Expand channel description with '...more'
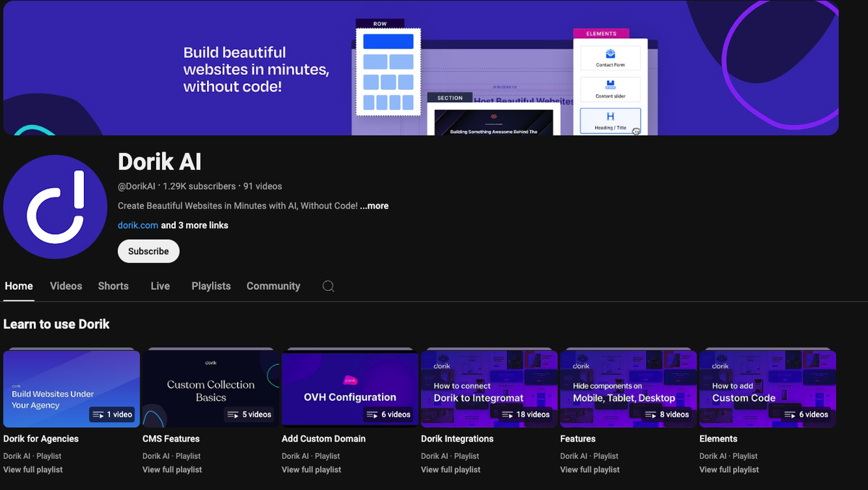Image resolution: width=868 pixels, height=490 pixels. coord(374,206)
